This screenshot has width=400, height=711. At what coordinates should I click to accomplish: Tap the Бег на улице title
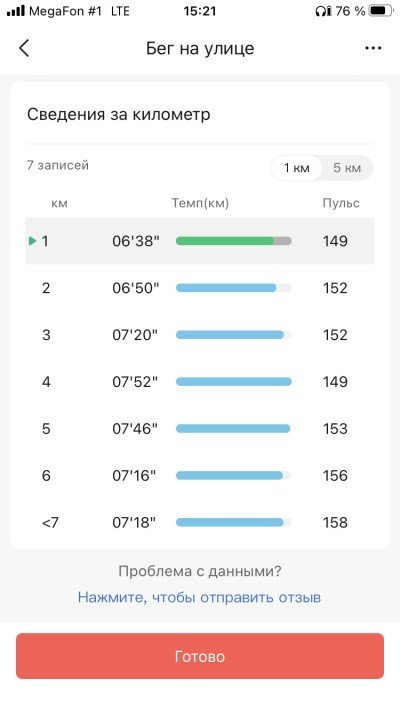pos(200,48)
